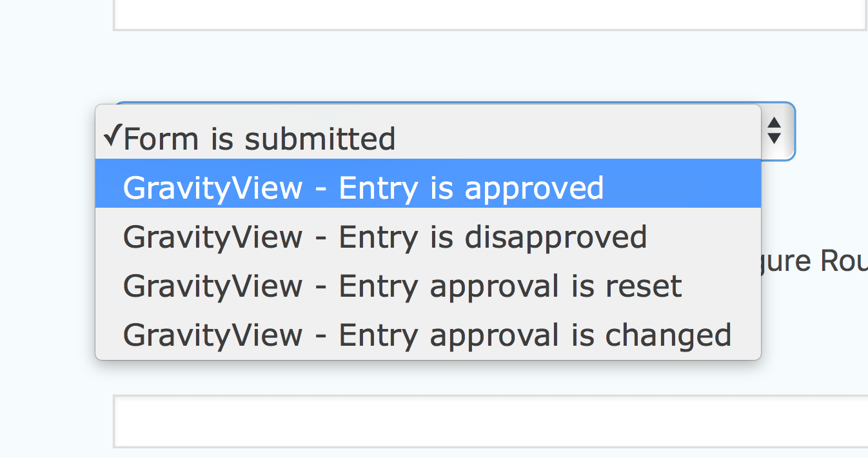Click the upward triangle of the select arrows
This screenshot has width=868, height=458.
(774, 123)
